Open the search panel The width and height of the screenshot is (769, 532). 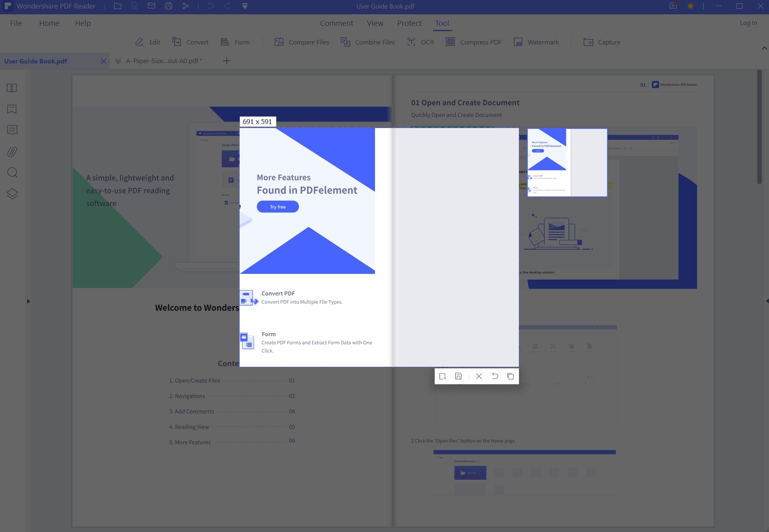point(12,172)
